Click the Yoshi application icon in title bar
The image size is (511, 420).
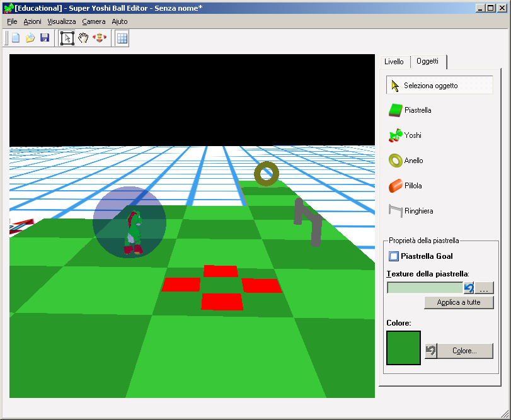click(8, 8)
